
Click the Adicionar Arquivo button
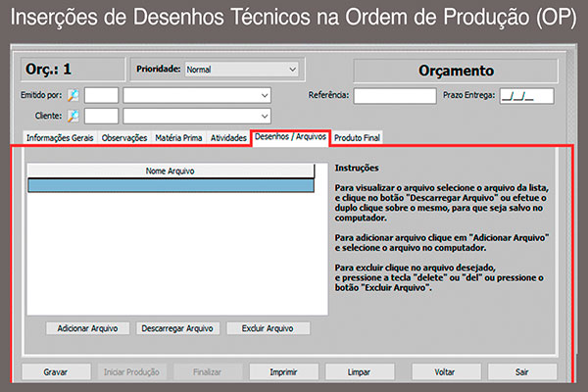[x=88, y=328]
